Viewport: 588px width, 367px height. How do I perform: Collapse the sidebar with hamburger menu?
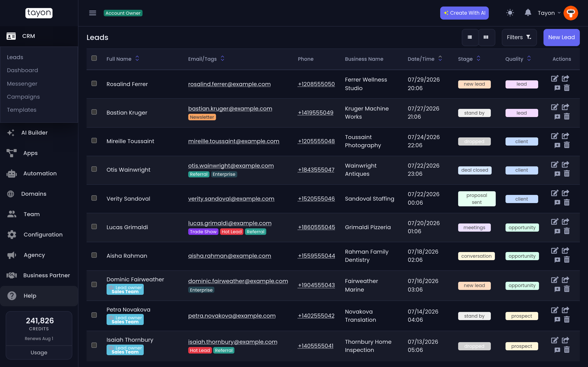[92, 13]
